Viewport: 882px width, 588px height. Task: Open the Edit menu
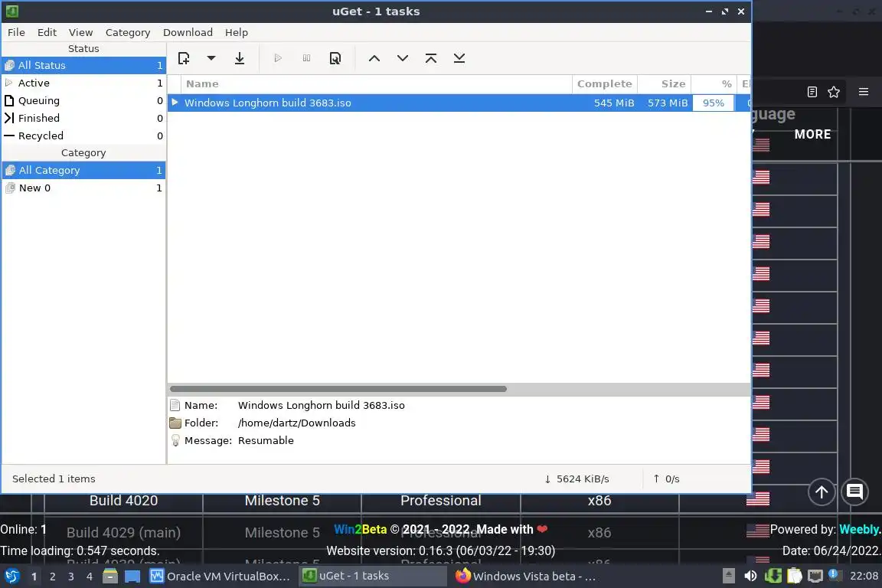[x=47, y=33]
